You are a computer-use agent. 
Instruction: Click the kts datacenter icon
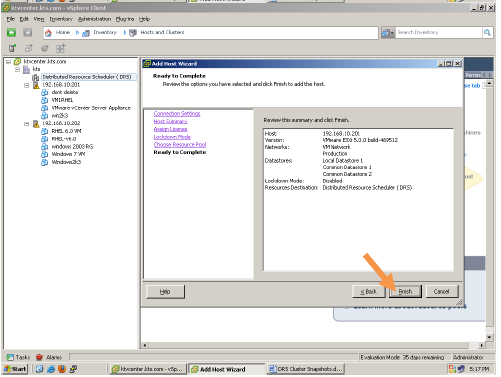26,69
